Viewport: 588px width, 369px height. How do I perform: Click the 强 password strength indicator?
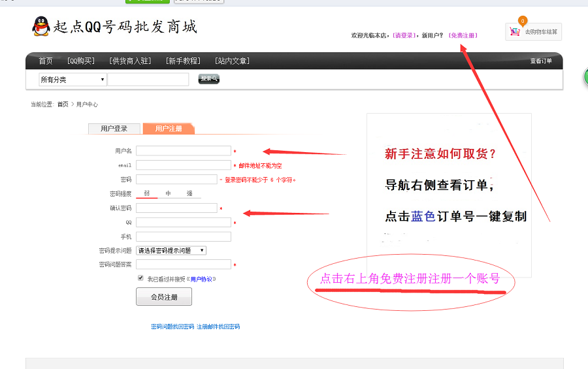coord(189,193)
